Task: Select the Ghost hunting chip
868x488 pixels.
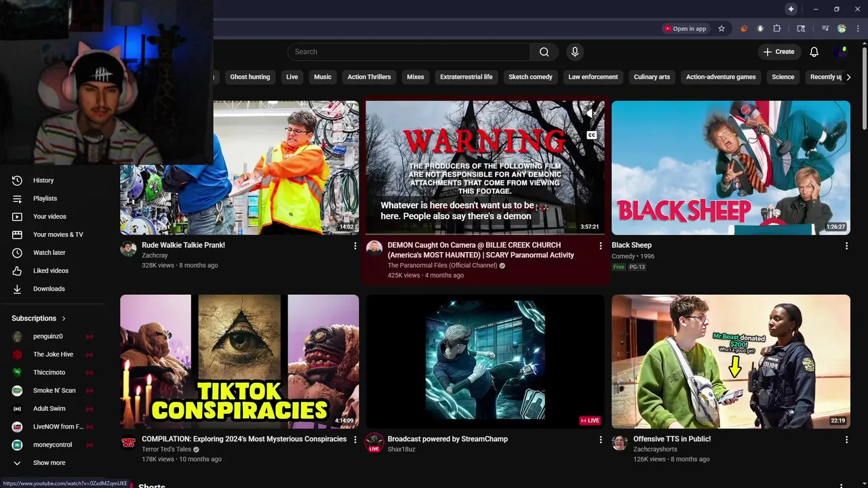Action: click(250, 77)
